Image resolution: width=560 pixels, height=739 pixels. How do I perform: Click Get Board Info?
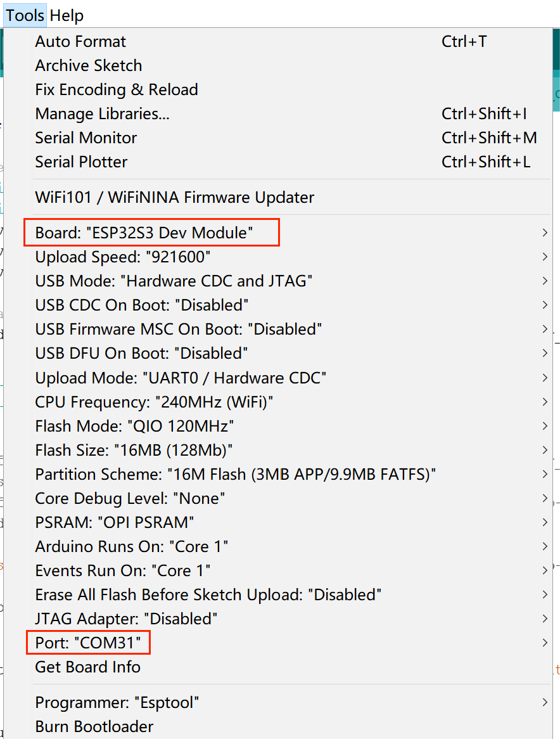292,667
